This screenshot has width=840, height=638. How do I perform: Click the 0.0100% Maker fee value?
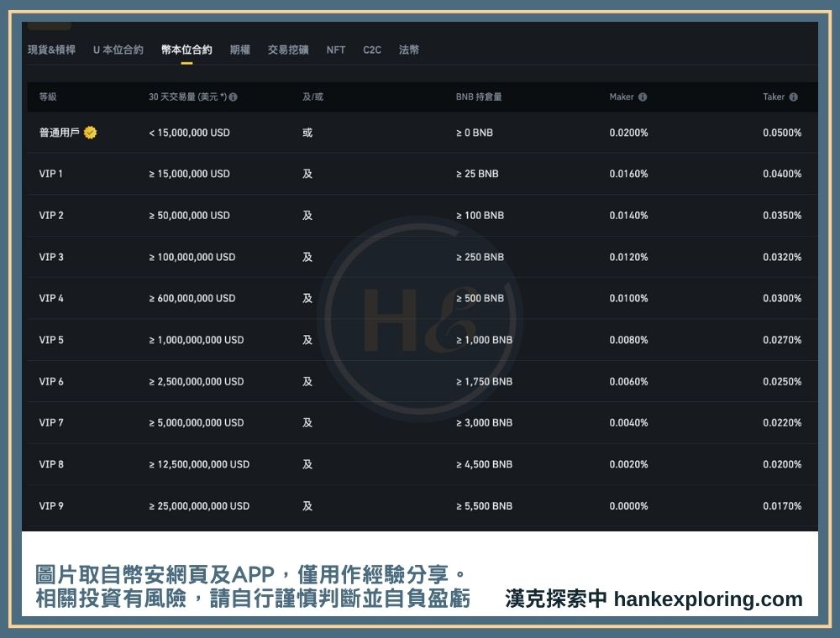point(628,298)
